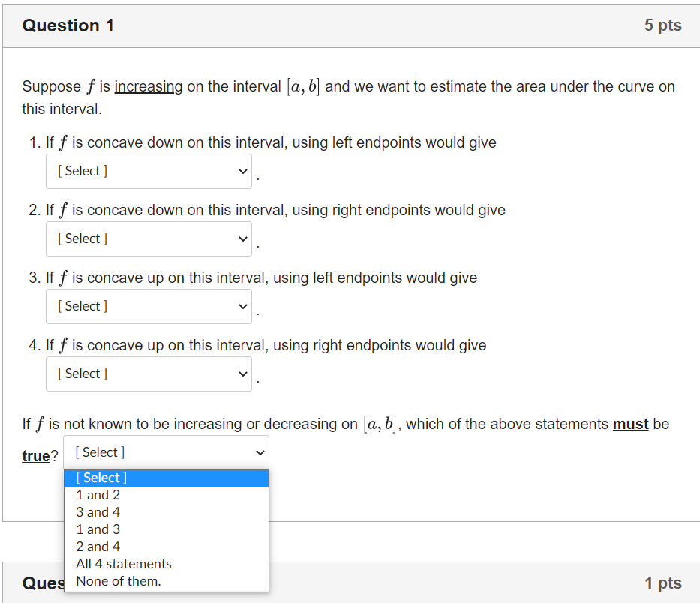Click the chevron arrow on statement 1's select box
This screenshot has width=700, height=603.
tap(242, 171)
